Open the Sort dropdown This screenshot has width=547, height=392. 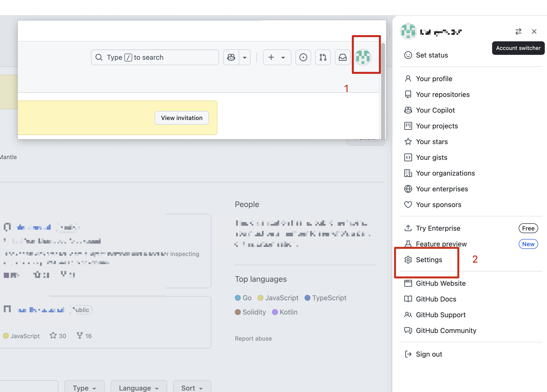click(192, 388)
